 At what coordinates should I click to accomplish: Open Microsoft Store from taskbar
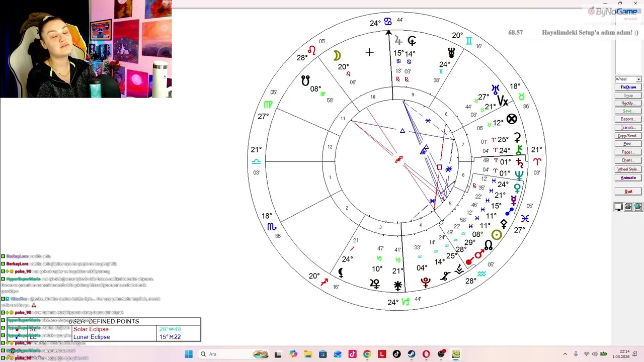323,354
